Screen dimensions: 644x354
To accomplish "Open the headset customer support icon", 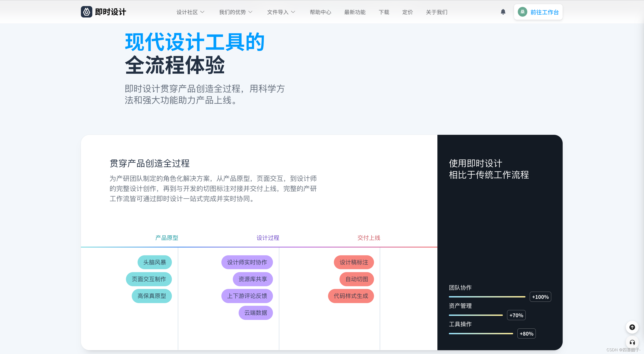I will coord(632,342).
